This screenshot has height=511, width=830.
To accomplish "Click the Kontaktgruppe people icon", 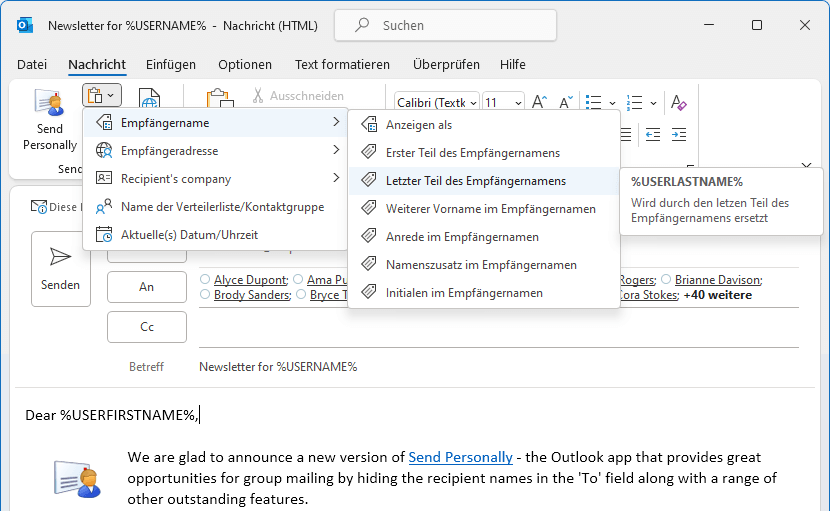I will pyautogui.click(x=104, y=207).
